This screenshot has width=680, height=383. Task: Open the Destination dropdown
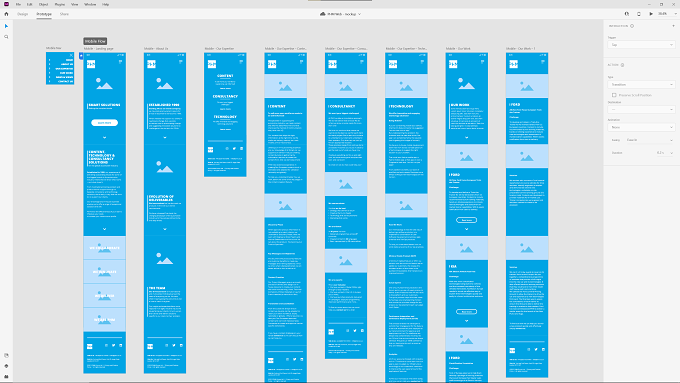pyautogui.click(x=641, y=109)
